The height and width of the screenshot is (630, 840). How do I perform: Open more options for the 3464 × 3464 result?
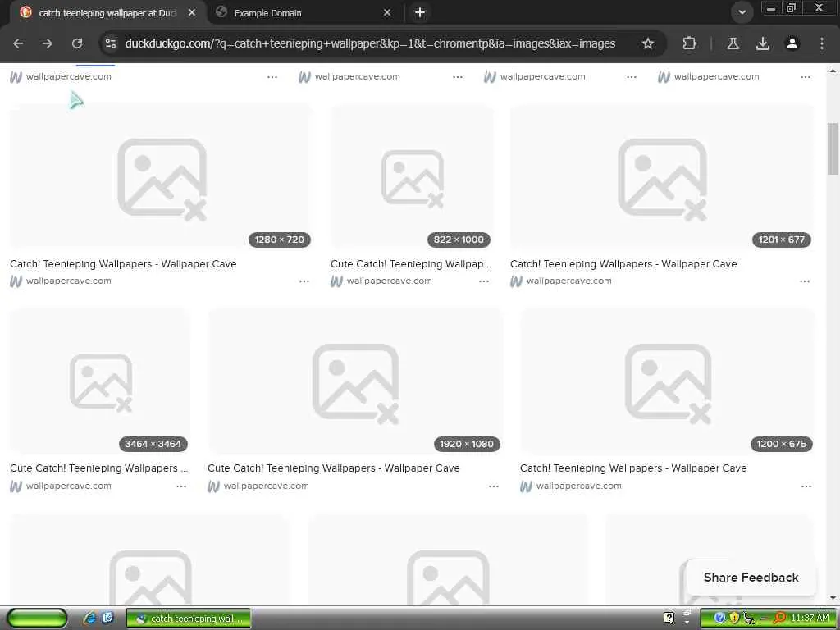[x=181, y=486]
